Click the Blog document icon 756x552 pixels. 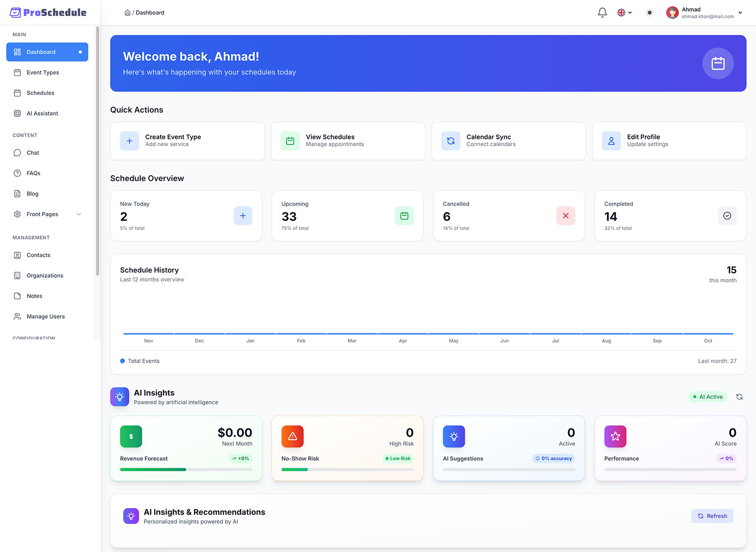[x=17, y=194]
